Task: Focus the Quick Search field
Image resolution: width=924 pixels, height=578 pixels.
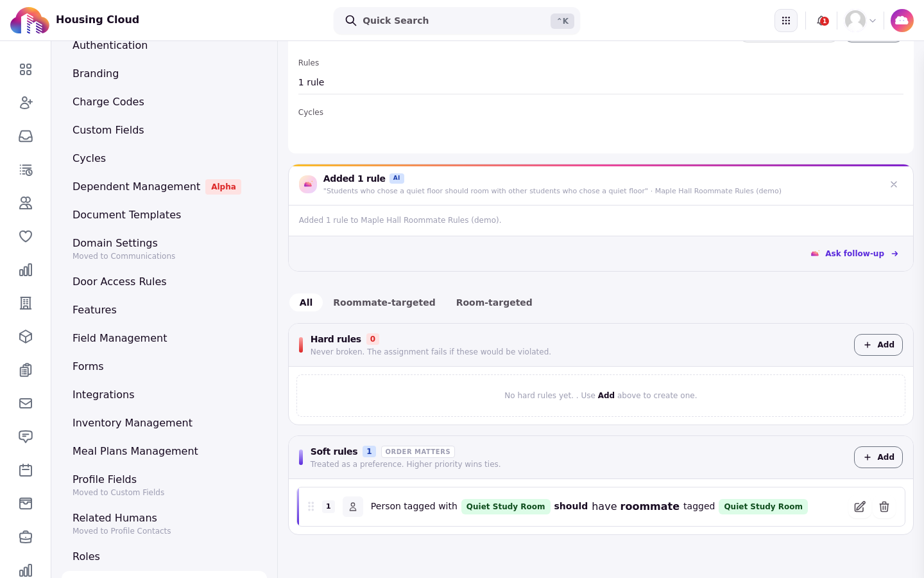Action: pos(457,21)
